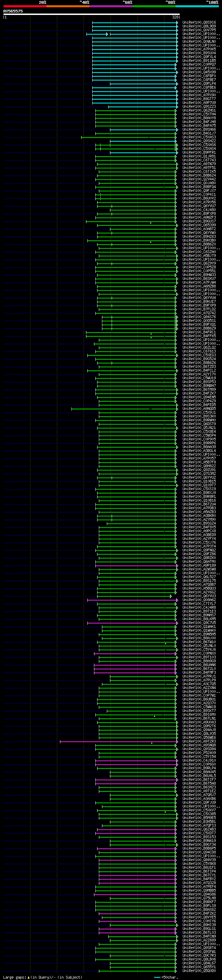Open hit UniRef100_A7P0K5
Viewport: 222px width, 980px height.
pyautogui.click(x=199, y=49)
